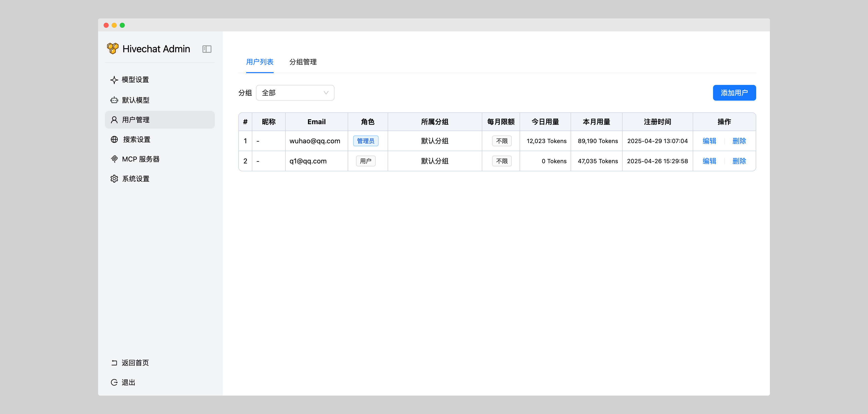Open 默认模型 via the robot icon

click(114, 100)
